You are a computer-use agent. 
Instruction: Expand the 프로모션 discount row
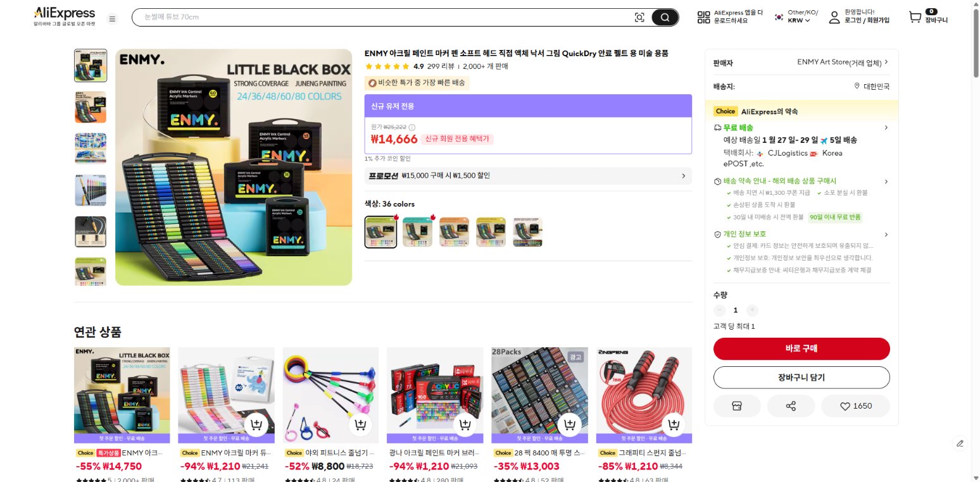pyautogui.click(x=528, y=176)
